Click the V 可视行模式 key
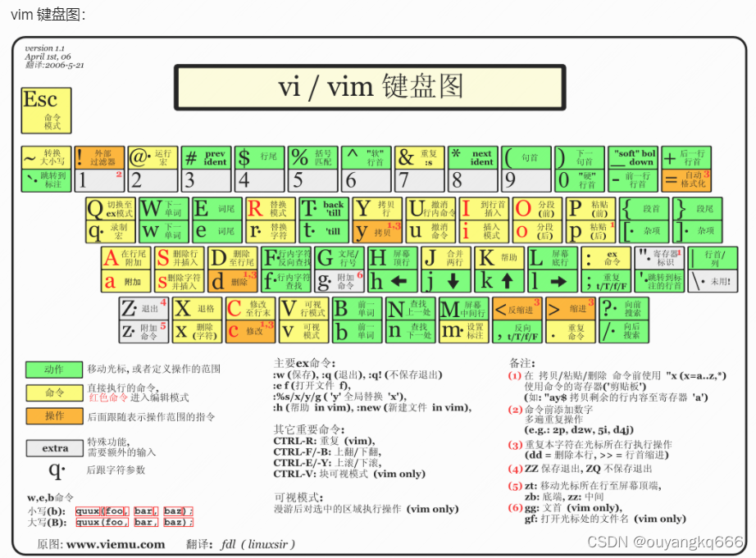 [x=303, y=308]
